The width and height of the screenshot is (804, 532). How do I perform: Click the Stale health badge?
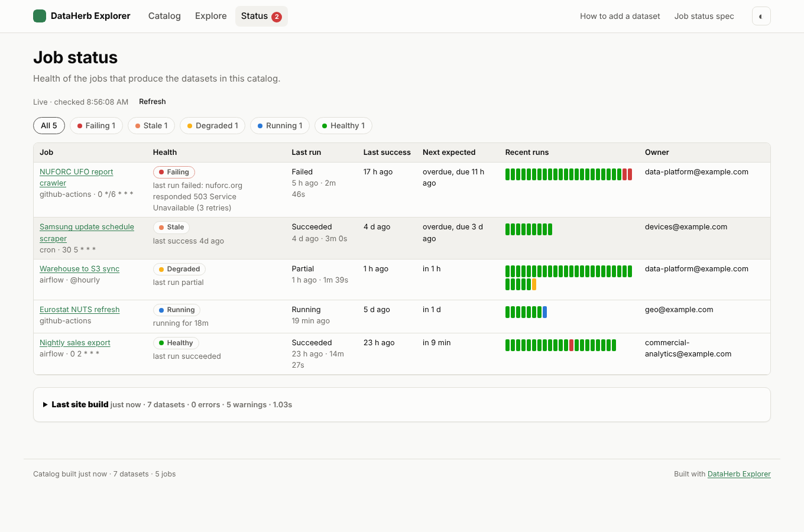(171, 227)
